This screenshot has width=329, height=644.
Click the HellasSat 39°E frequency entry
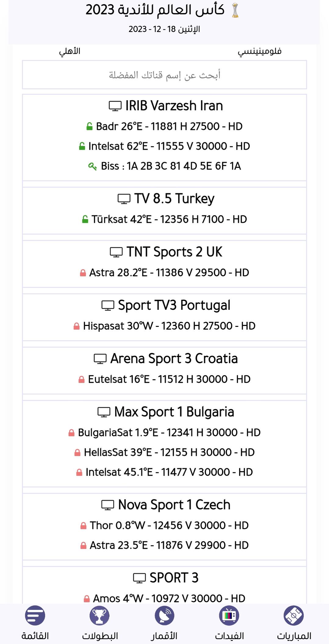(169, 452)
